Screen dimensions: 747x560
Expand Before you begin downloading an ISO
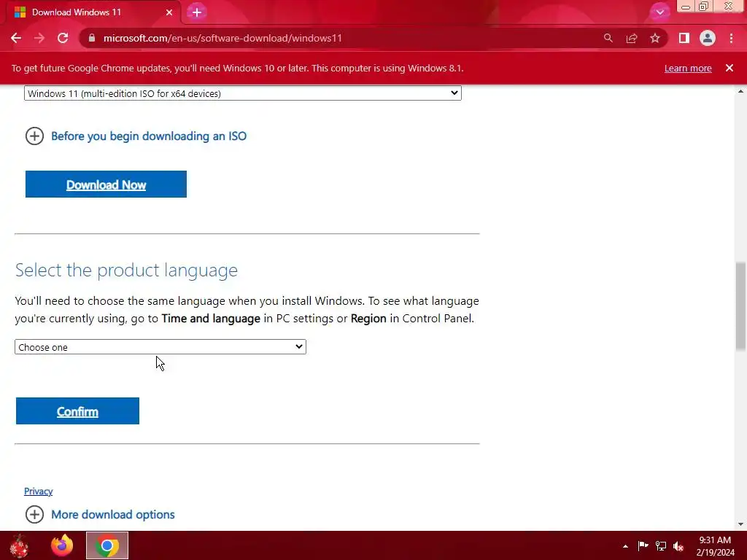(136, 136)
